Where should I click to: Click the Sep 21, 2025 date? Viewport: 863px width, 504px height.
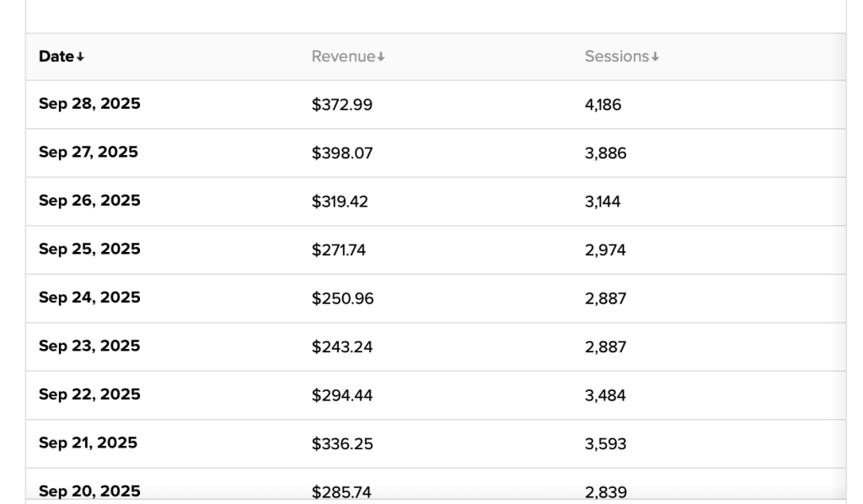[x=88, y=443]
